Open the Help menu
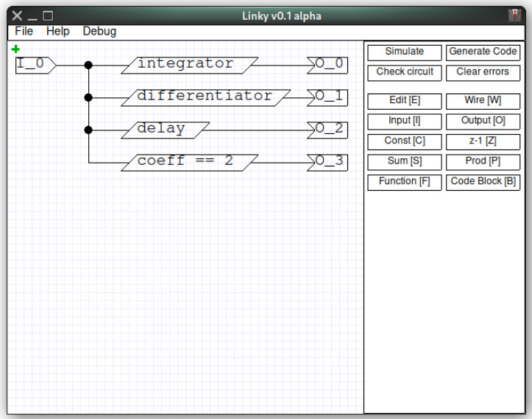This screenshot has width=532, height=419. coord(57,31)
